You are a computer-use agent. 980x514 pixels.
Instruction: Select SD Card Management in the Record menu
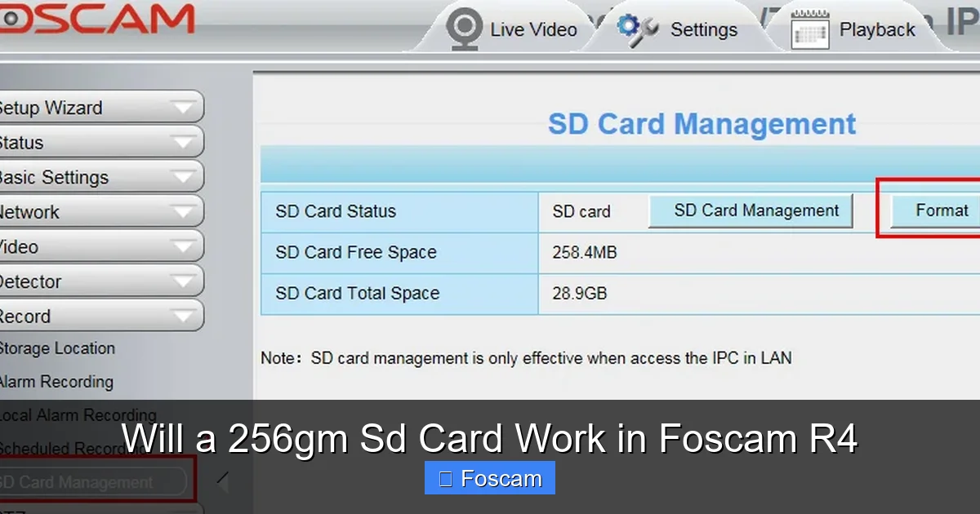(78, 481)
